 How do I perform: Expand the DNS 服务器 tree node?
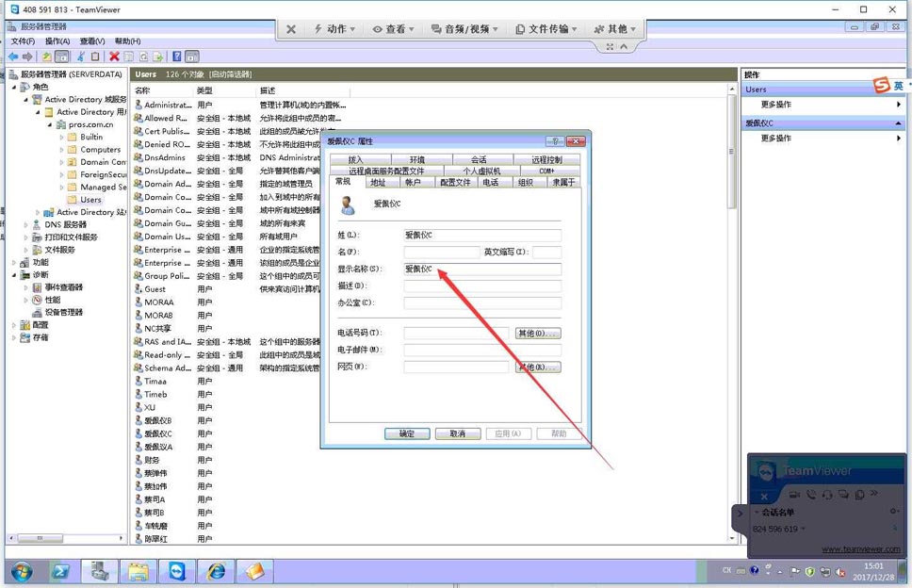25,224
